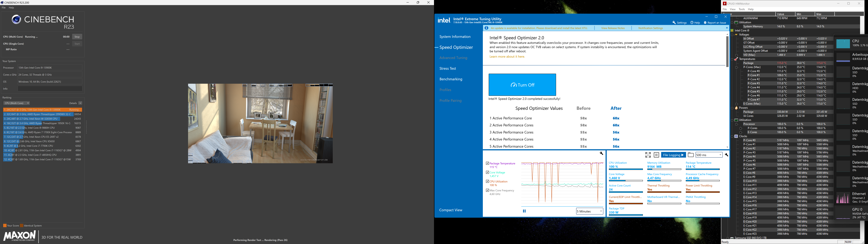Pause the graph playback

pos(524,211)
